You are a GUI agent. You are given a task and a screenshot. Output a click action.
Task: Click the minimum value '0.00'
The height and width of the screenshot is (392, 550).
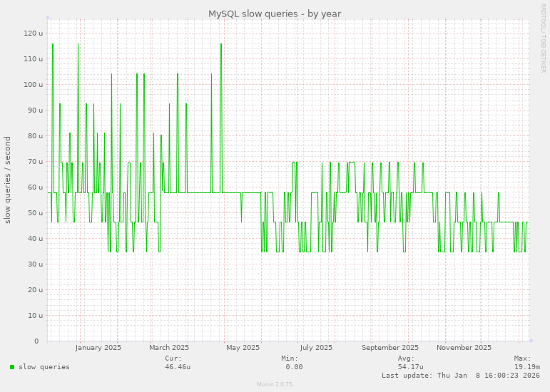294,367
